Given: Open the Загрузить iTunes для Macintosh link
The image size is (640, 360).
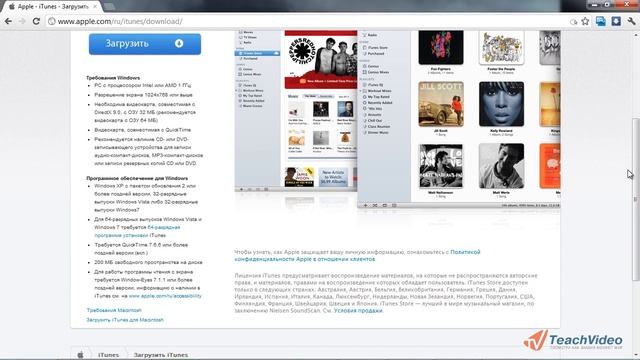Looking at the screenshot, I should coord(125,320).
